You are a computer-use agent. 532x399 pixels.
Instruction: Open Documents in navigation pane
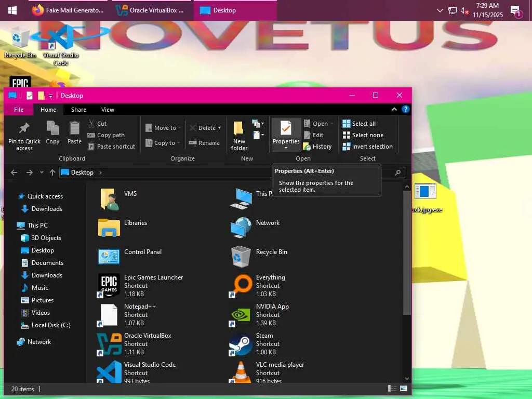coord(43,262)
